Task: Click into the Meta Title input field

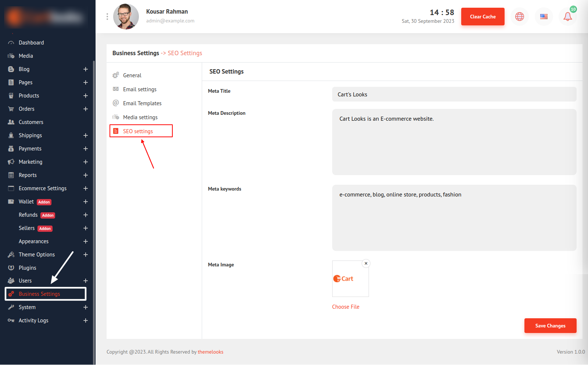Action: 454,95
